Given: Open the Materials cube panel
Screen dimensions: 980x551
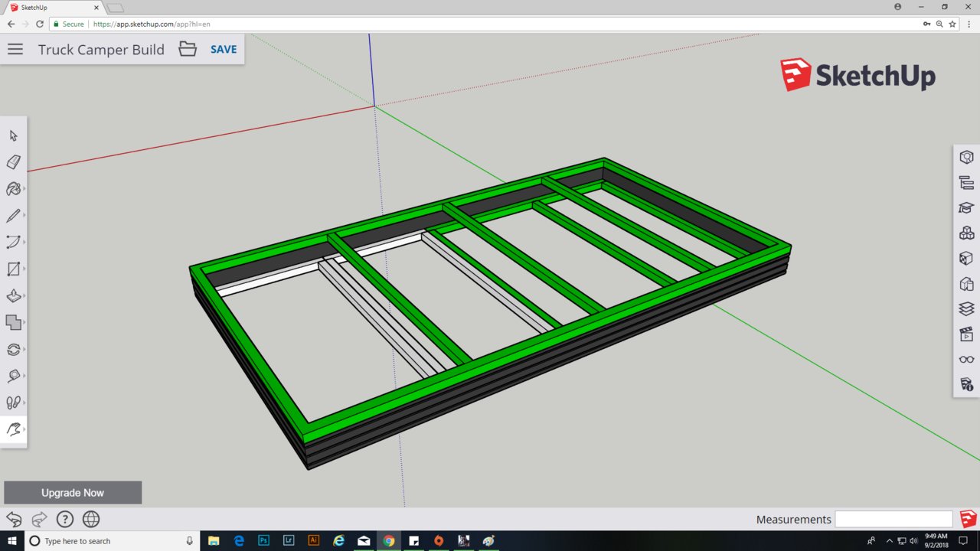Looking at the screenshot, I should (x=966, y=259).
